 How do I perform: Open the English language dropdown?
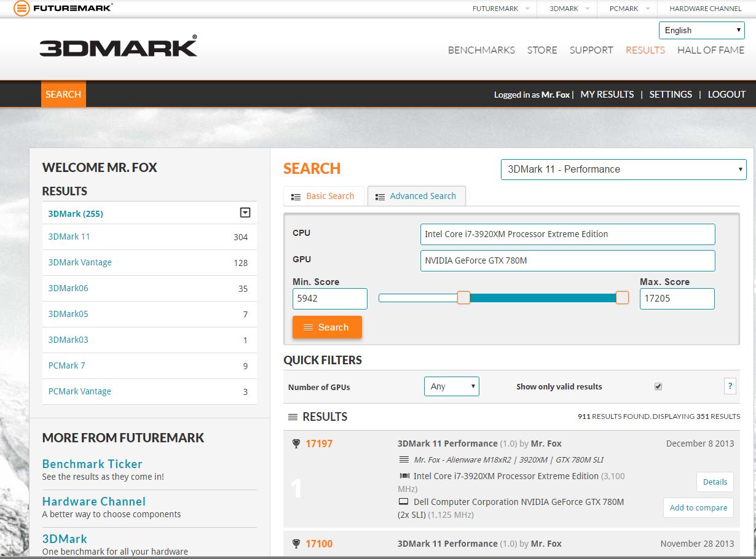[x=702, y=30]
